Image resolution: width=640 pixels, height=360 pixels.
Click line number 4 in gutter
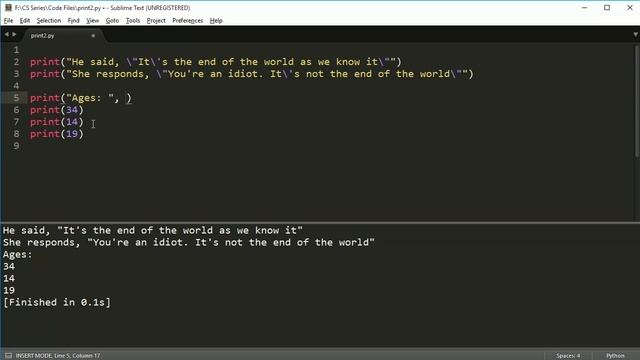pos(16,86)
